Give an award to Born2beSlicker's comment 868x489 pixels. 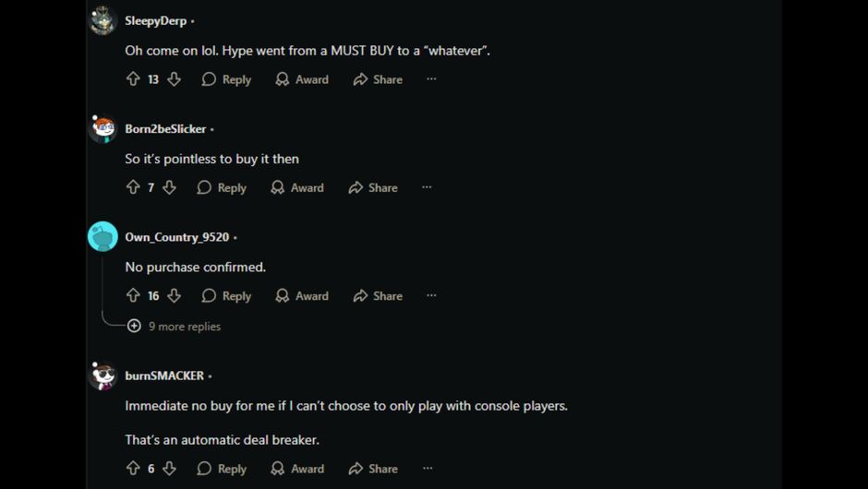click(297, 187)
